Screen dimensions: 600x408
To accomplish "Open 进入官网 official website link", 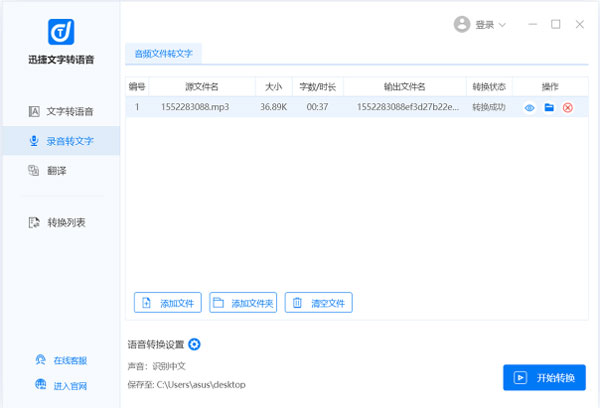I will coord(69,385).
